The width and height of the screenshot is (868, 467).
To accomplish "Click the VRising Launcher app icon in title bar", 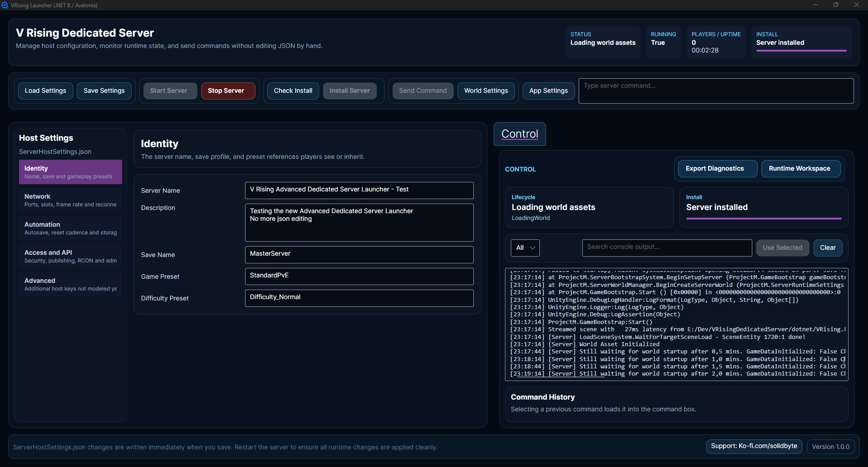I will 5,5.
